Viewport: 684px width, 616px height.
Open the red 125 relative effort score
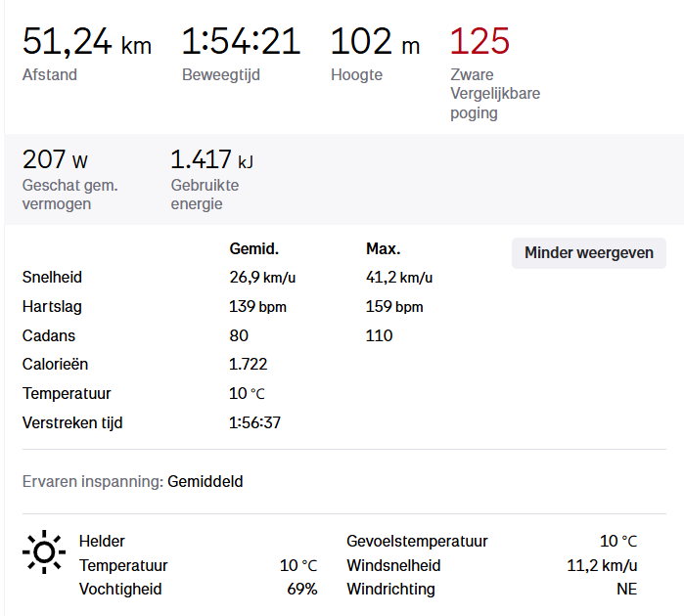[x=479, y=42]
